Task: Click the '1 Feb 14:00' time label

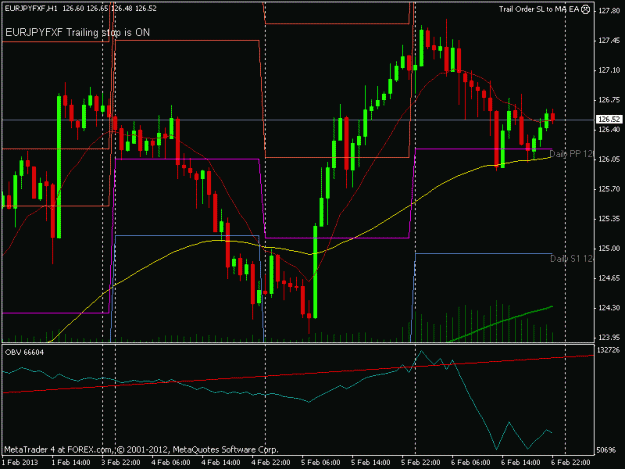Action: coord(71,463)
